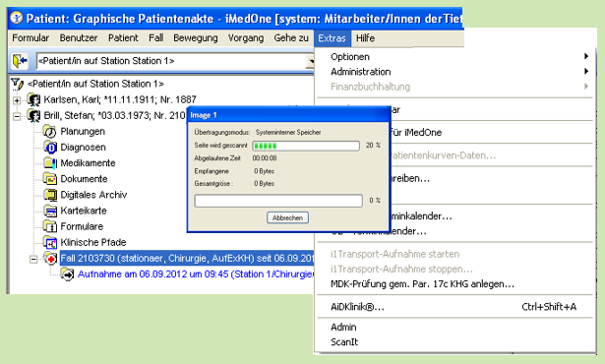Open the Formular menu
This screenshot has height=364, width=605.
click(30, 37)
